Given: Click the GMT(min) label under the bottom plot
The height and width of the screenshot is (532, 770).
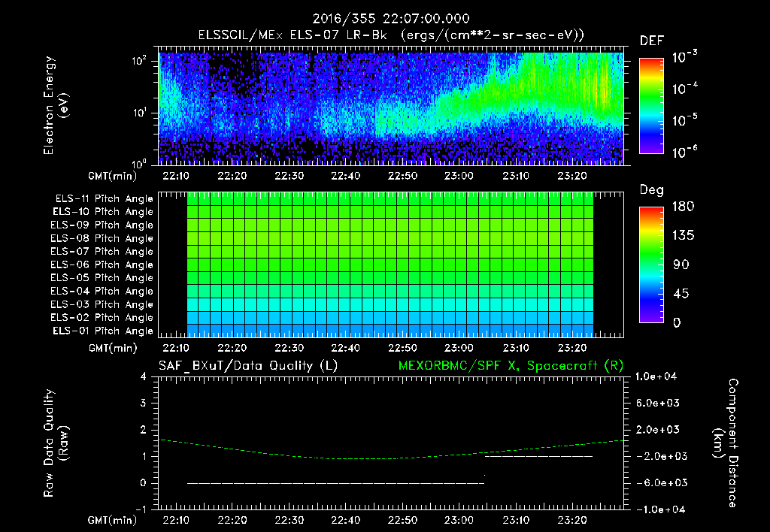Looking at the screenshot, I should click(x=113, y=520).
